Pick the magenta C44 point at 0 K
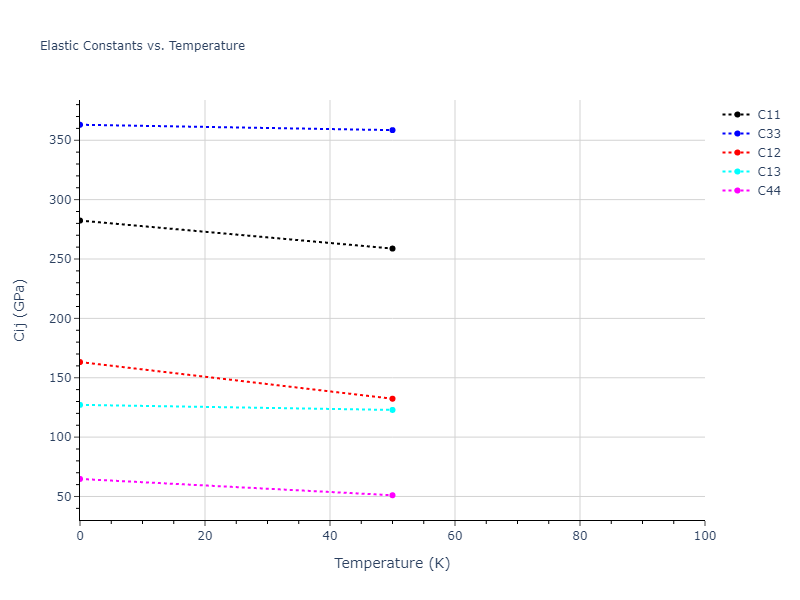800x600 pixels. coord(80,479)
